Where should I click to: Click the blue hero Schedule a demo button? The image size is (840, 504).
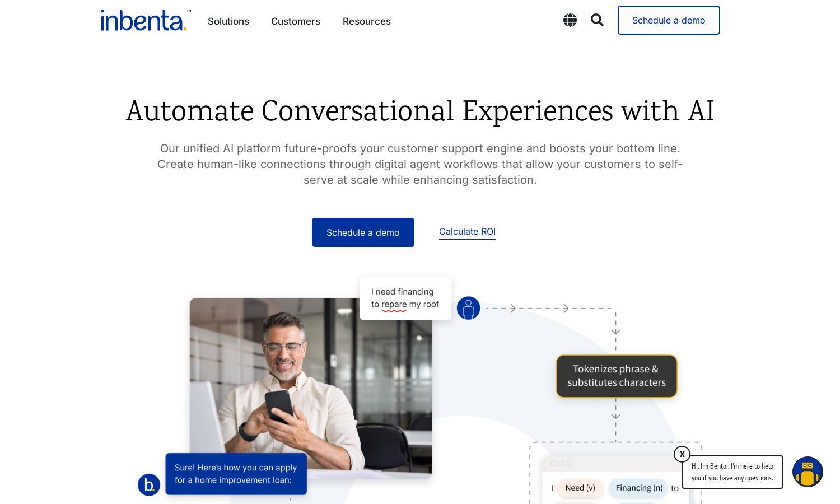[x=363, y=232]
